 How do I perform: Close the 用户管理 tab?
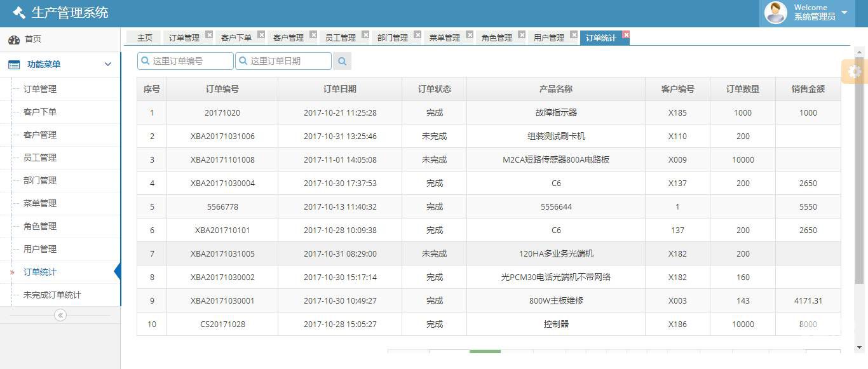coord(574,35)
